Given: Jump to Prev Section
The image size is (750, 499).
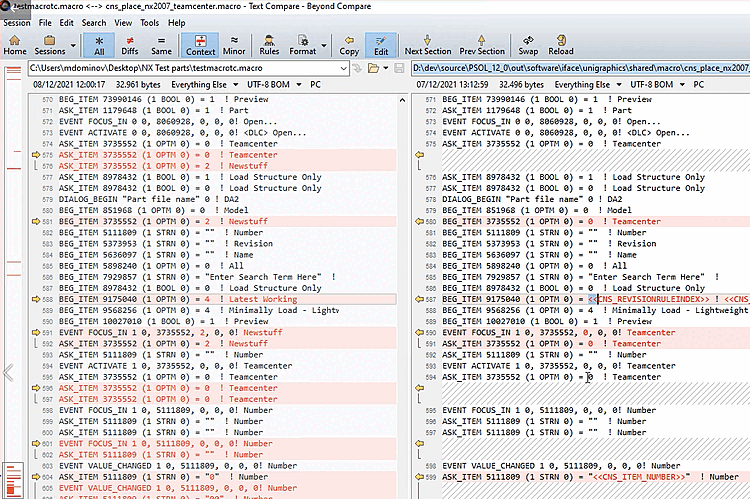Looking at the screenshot, I should coord(480,44).
